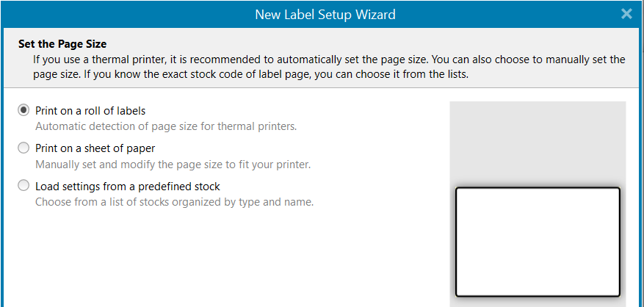Select the Print on a roll of labels radio button
Image resolution: width=644 pixels, height=307 pixels.
[23, 110]
